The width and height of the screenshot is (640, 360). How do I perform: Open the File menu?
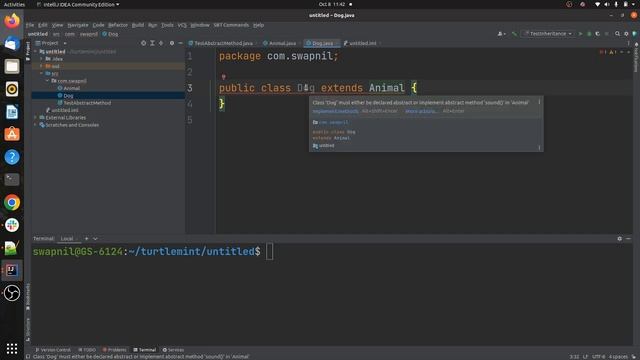(x=30, y=25)
